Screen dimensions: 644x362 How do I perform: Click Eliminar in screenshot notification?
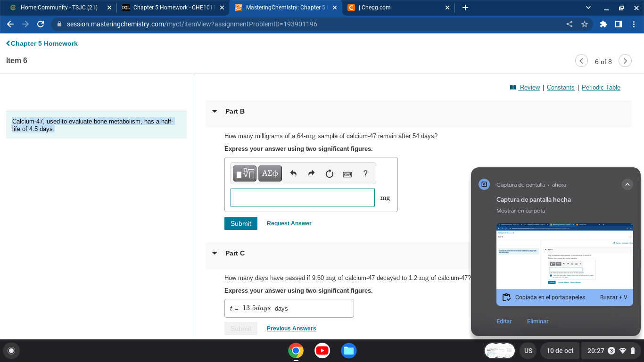pos(537,321)
